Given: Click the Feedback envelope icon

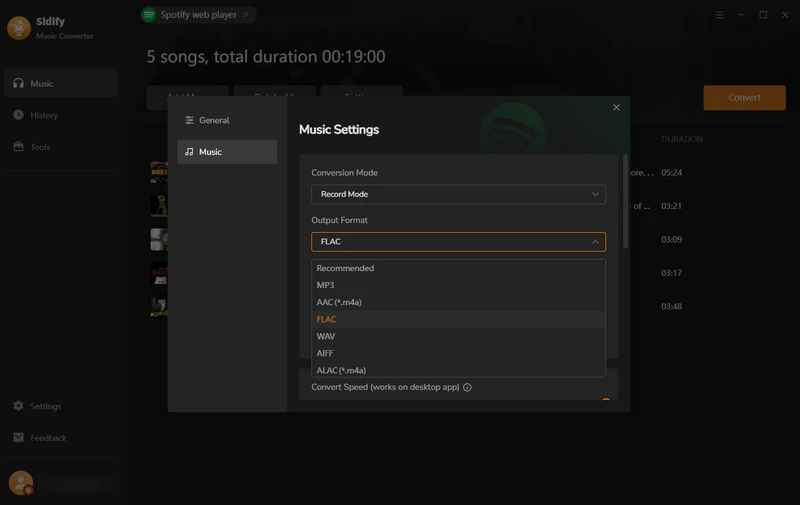Looking at the screenshot, I should pyautogui.click(x=18, y=437).
